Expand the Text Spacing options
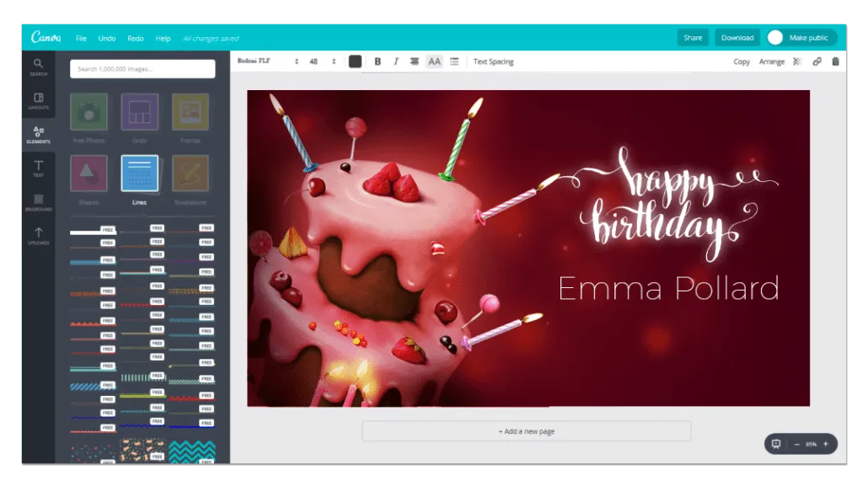Image resolution: width=868 pixels, height=486 pixels. point(493,61)
